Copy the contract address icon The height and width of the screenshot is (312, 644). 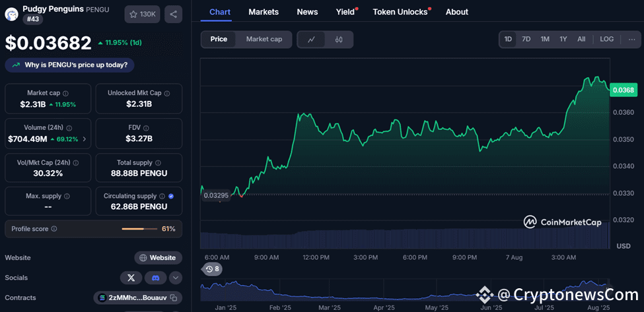pyautogui.click(x=174, y=297)
